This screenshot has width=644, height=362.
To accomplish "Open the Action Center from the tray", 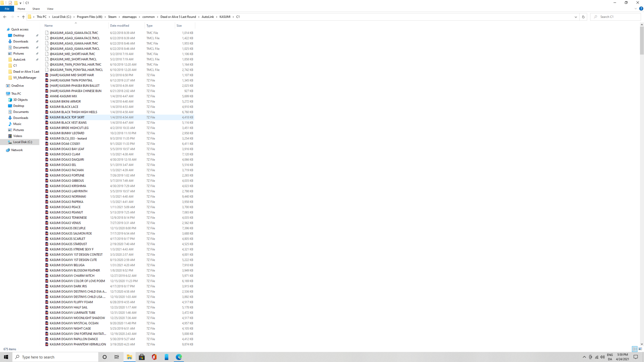I will tap(636, 357).
